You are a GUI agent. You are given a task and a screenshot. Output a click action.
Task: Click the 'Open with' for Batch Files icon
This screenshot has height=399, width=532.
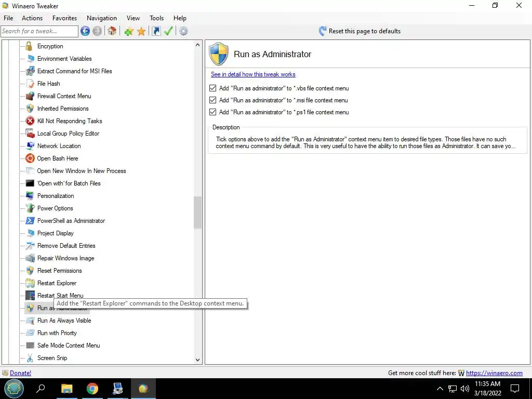click(30, 183)
